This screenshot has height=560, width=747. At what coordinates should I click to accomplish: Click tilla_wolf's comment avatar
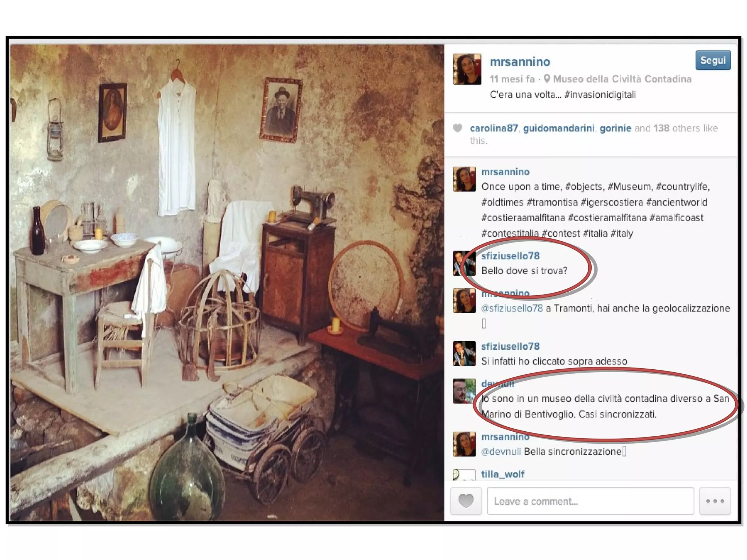tap(464, 474)
